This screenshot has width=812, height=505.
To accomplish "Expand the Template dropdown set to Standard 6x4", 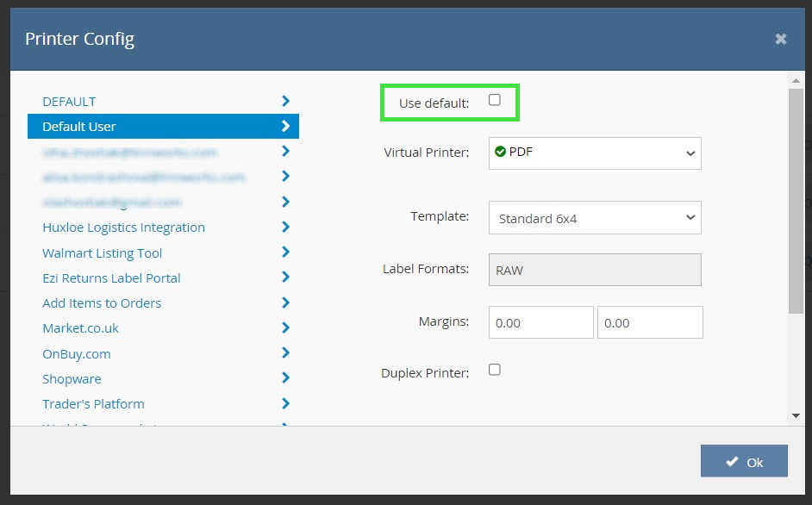I will click(x=595, y=218).
